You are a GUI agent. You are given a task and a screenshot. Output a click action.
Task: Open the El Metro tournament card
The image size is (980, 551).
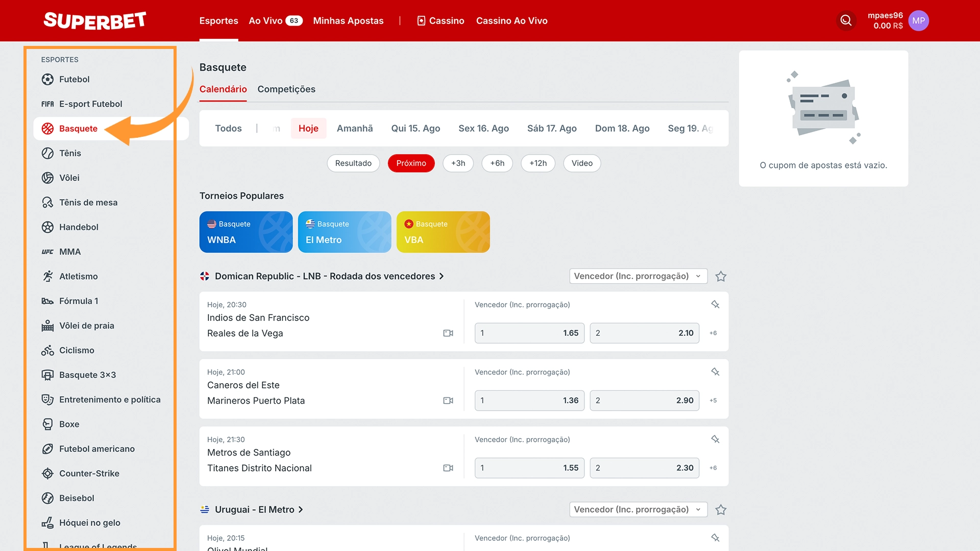(x=345, y=232)
